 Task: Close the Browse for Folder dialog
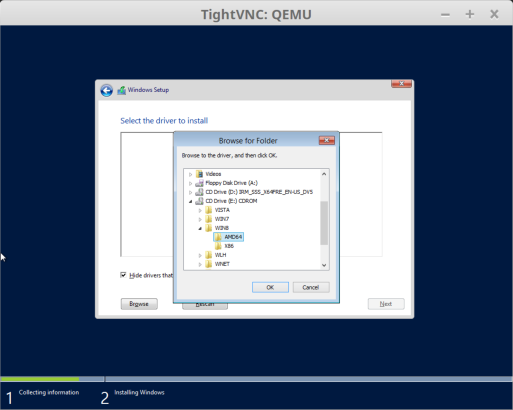[327, 140]
